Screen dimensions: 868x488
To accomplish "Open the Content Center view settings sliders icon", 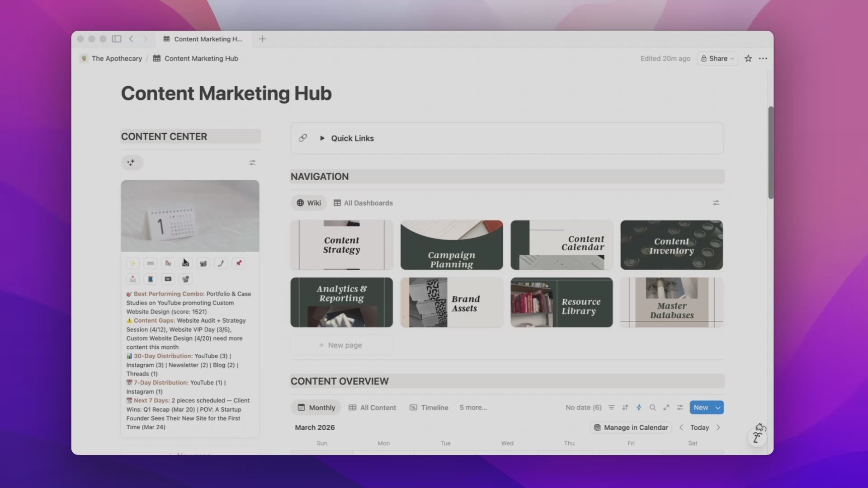I will (252, 163).
